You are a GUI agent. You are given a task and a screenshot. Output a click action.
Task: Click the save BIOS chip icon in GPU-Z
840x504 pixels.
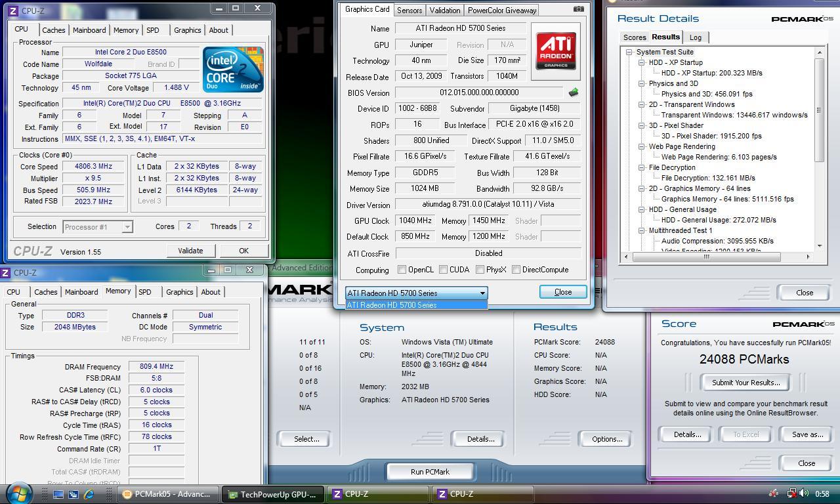[573, 93]
